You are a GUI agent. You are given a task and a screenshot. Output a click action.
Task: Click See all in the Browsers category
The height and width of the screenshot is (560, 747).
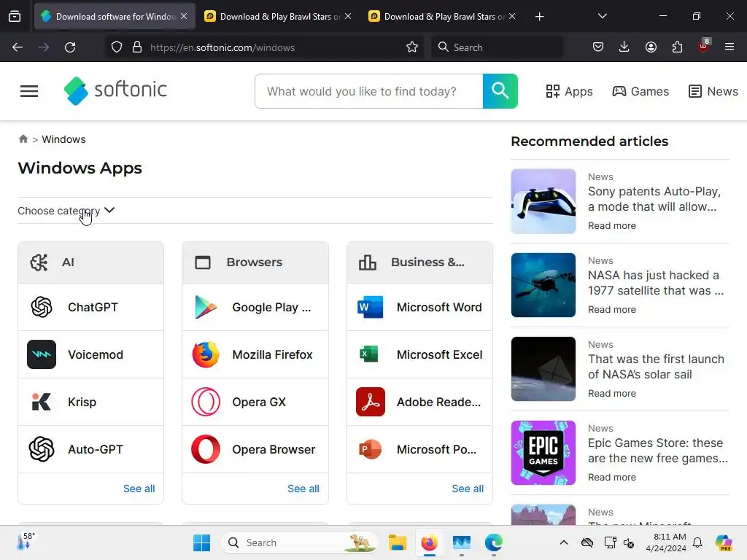(x=303, y=489)
